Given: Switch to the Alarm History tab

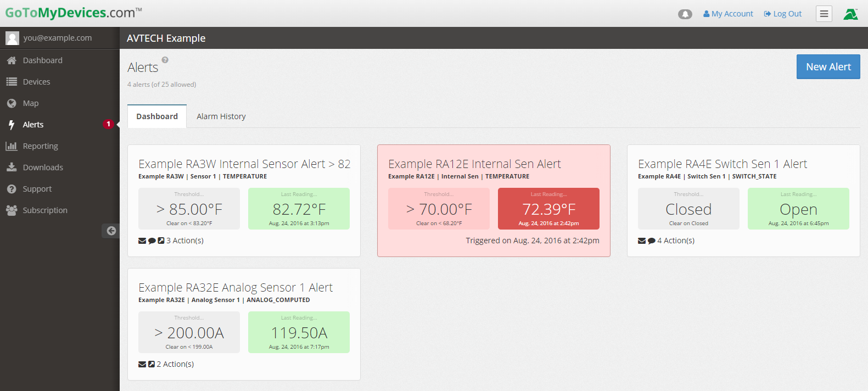Looking at the screenshot, I should tap(221, 116).
